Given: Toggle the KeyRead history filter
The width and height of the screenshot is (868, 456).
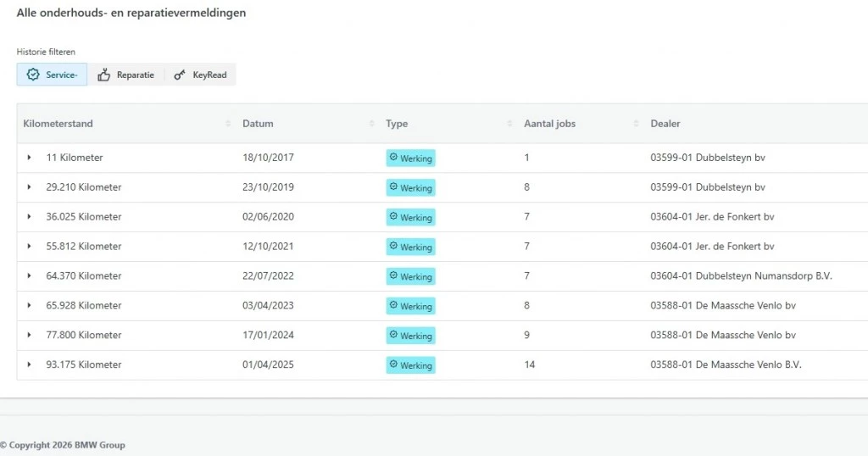Looking at the screenshot, I should 201,75.
